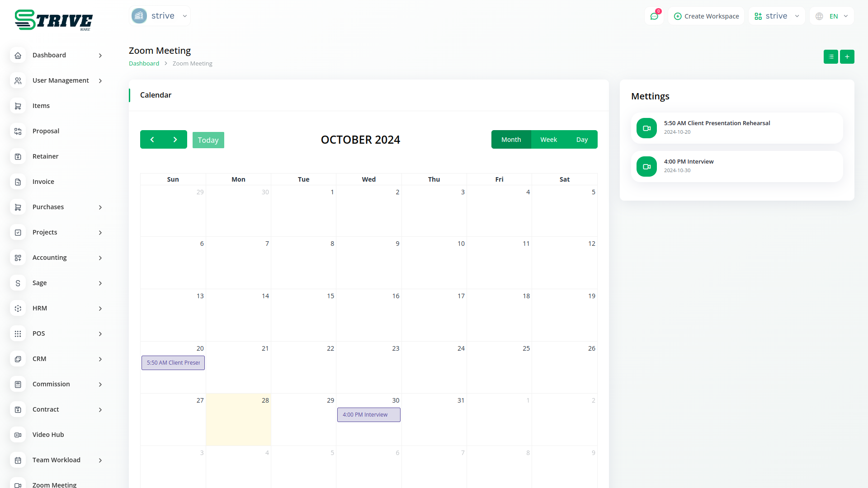Click the list view icon button
This screenshot has height=488, width=868.
click(x=830, y=56)
